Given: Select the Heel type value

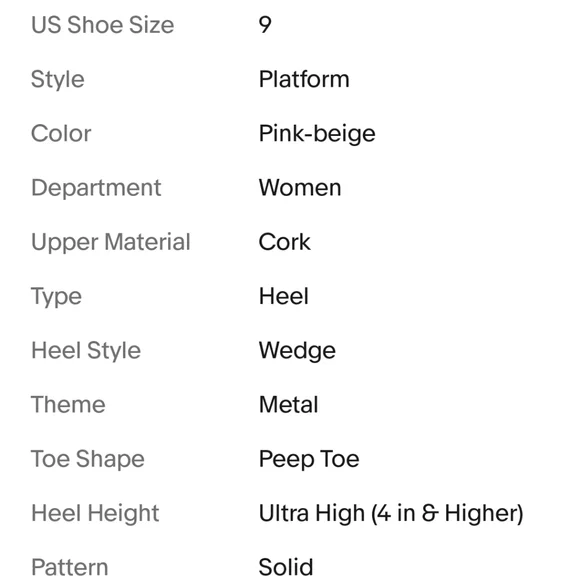Looking at the screenshot, I should 284,296.
